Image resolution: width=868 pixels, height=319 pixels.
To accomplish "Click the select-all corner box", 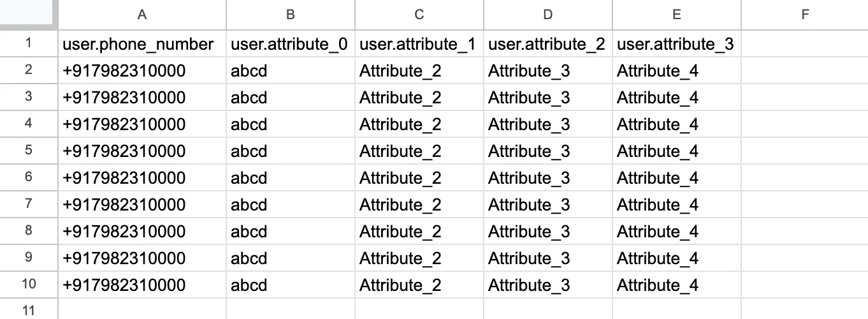I will (29, 14).
